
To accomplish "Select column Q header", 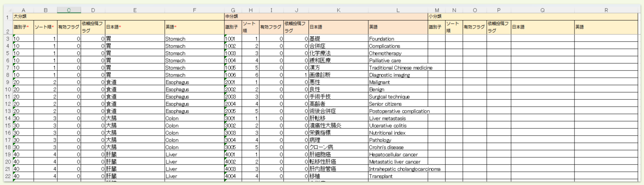I will (x=543, y=10).
